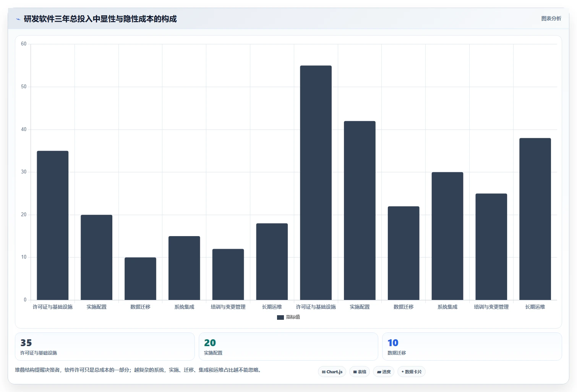Open the 图表分析 link in header

[x=551, y=18]
